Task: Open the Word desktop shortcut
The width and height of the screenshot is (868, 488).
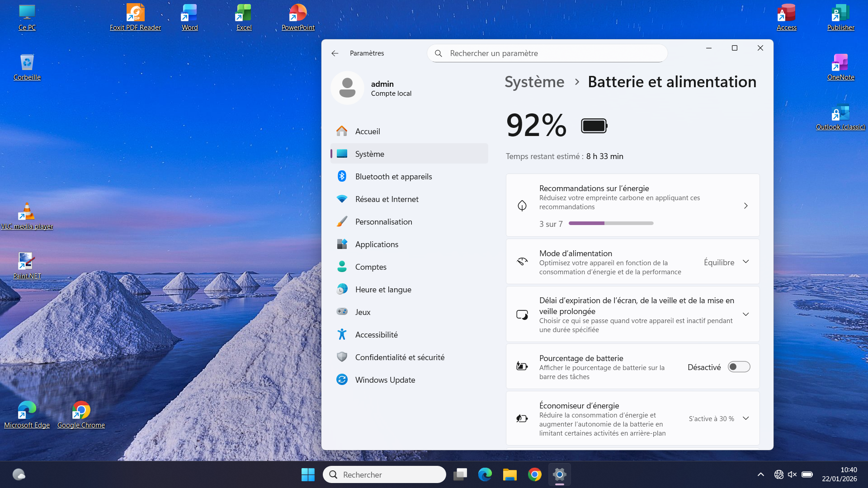Action: click(x=189, y=17)
